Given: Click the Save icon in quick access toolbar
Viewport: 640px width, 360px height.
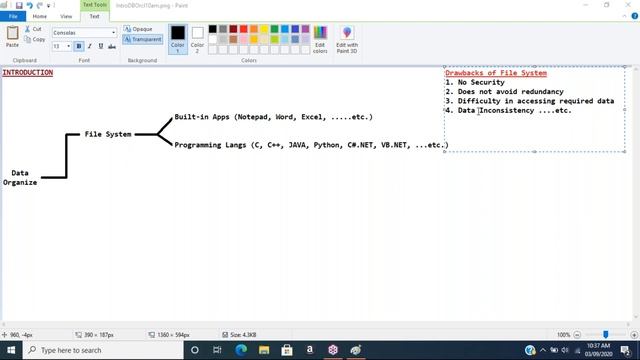Looking at the screenshot, I should tap(19, 5).
